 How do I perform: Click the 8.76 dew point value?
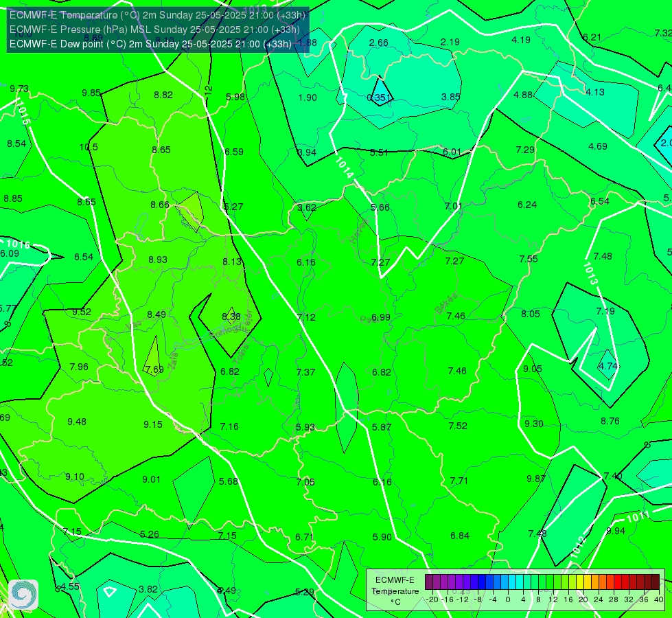click(x=610, y=421)
